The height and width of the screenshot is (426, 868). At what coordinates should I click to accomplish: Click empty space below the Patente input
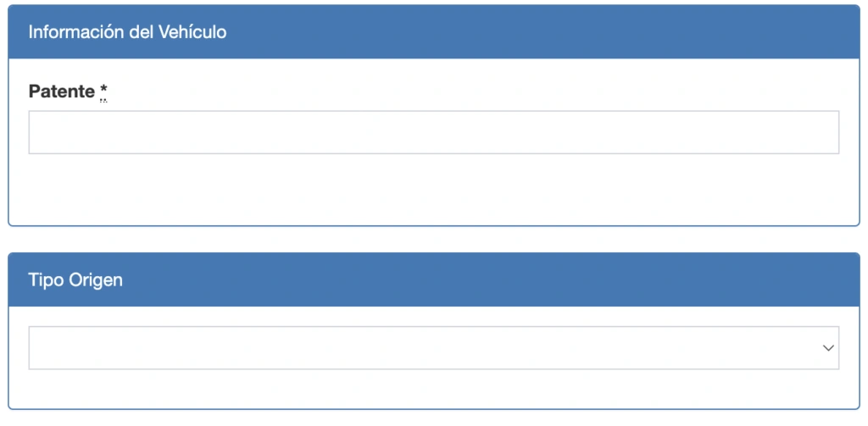tap(433, 191)
